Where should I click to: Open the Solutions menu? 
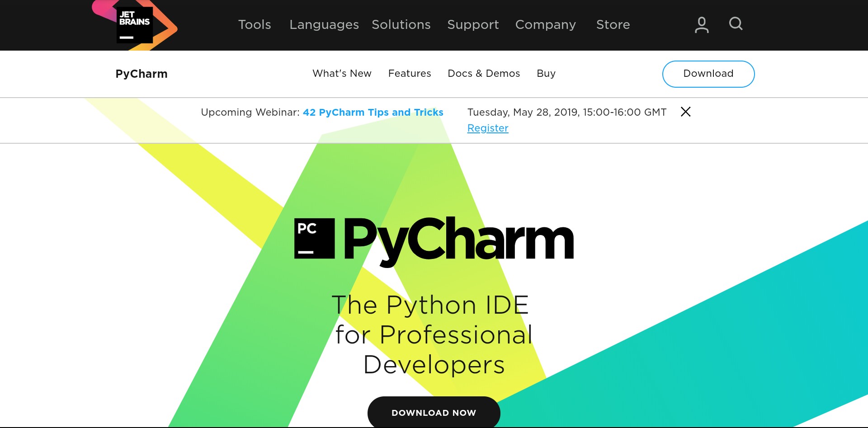pos(401,25)
